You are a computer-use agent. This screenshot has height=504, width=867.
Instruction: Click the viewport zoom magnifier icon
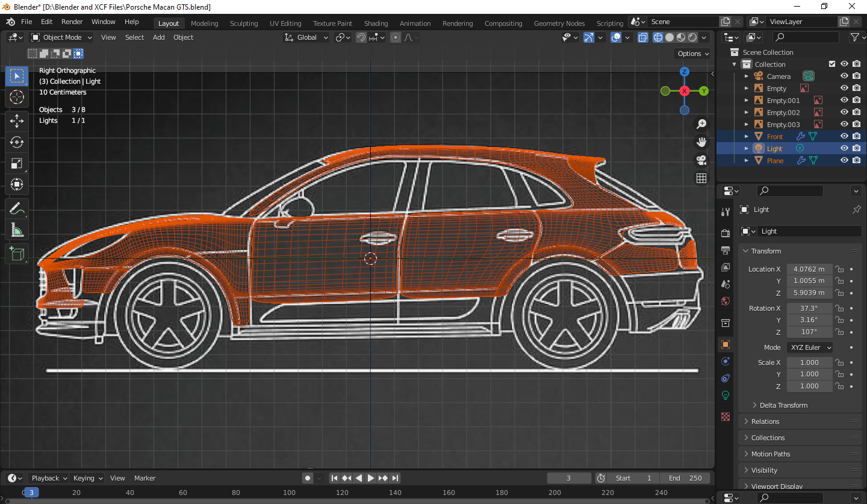(x=701, y=124)
